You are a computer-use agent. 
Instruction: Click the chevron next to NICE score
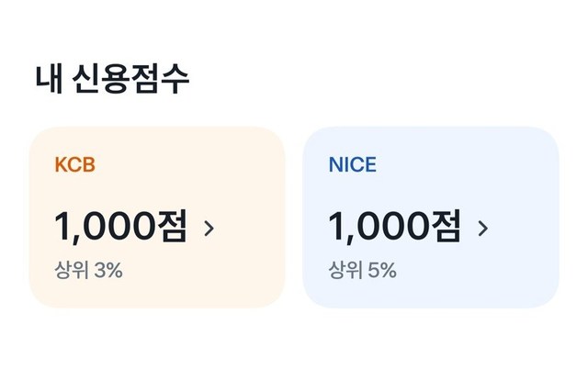click(x=482, y=228)
